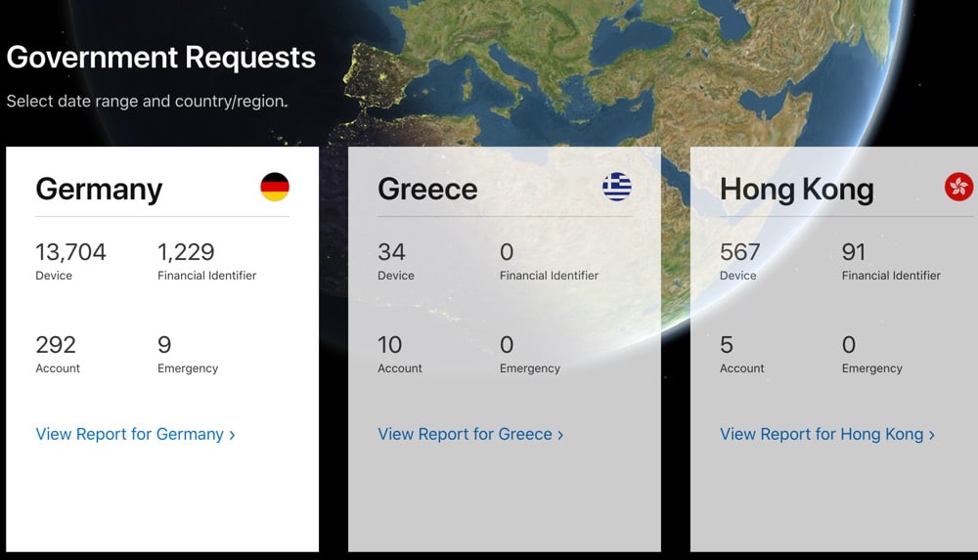The image size is (978, 560).
Task: Open View Report for Hong Kong link
Action: [x=827, y=434]
